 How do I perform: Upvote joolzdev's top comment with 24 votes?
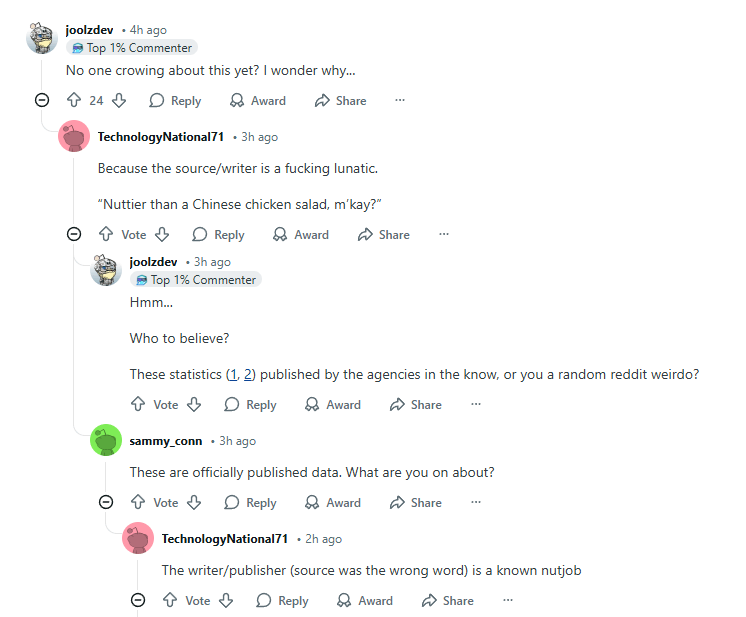(73, 100)
